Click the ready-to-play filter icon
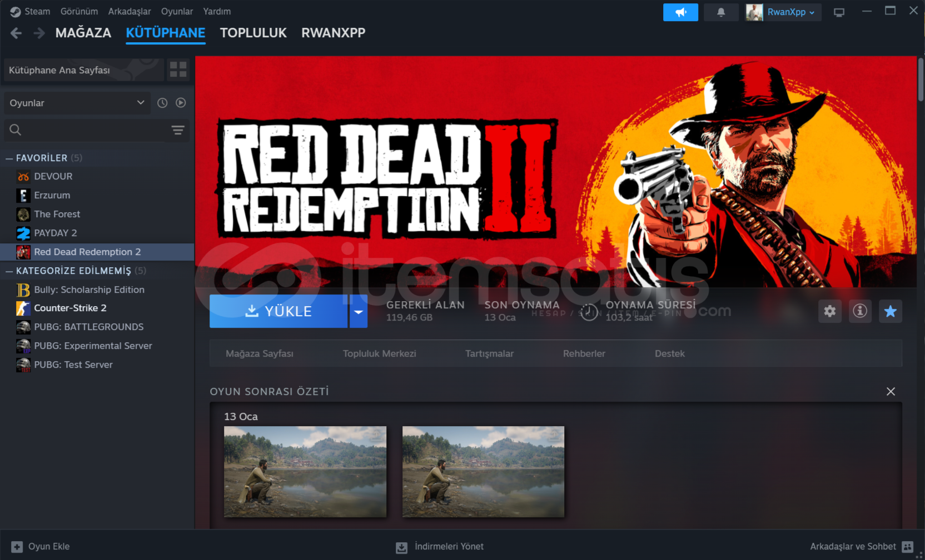 tap(181, 103)
